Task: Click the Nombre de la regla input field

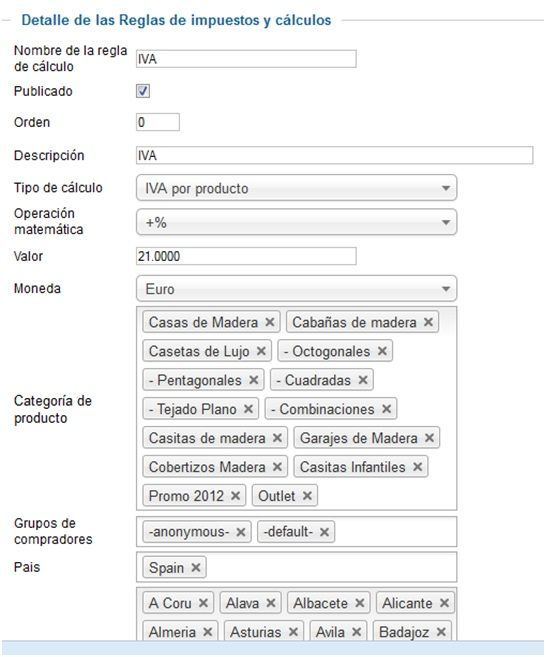Action: (x=246, y=59)
